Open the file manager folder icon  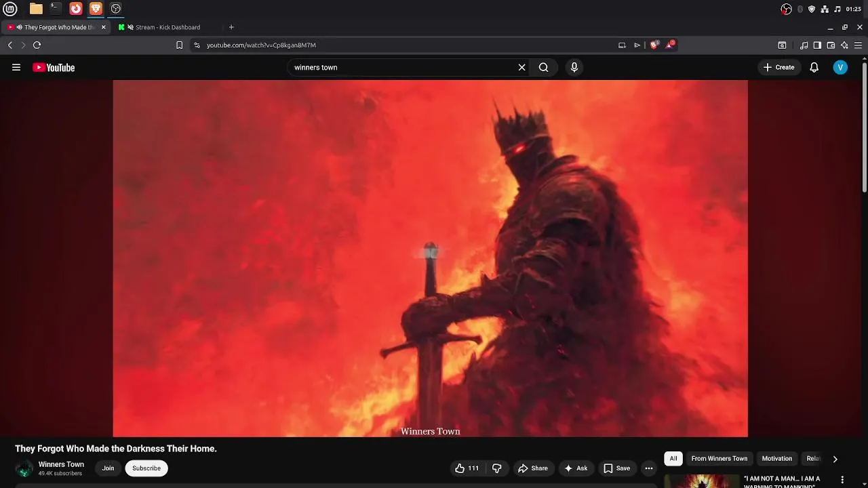click(x=36, y=9)
